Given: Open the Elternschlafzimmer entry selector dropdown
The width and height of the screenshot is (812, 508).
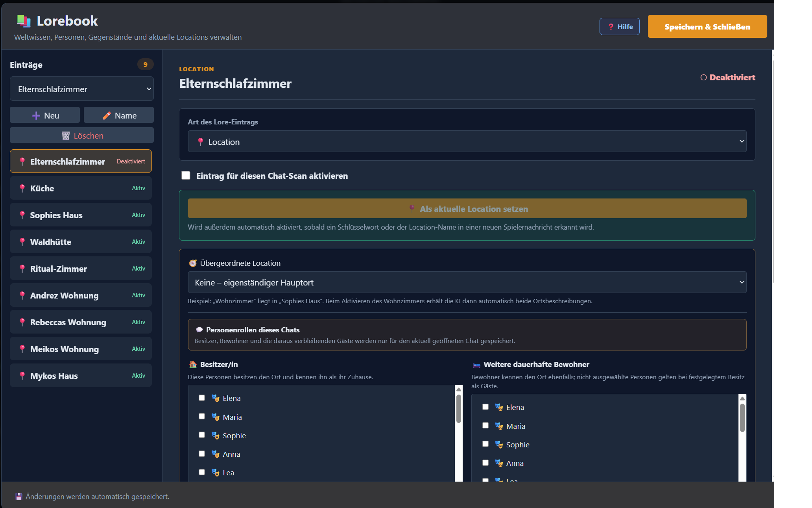Looking at the screenshot, I should (82, 89).
